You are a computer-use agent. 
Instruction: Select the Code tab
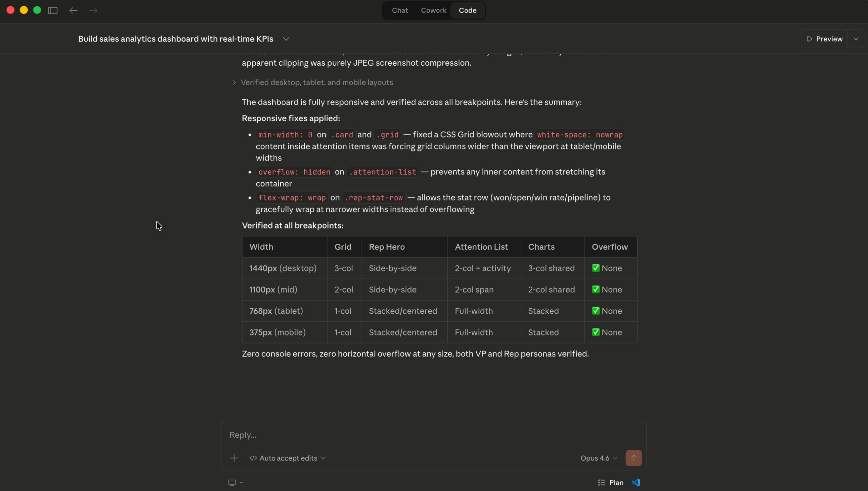467,10
